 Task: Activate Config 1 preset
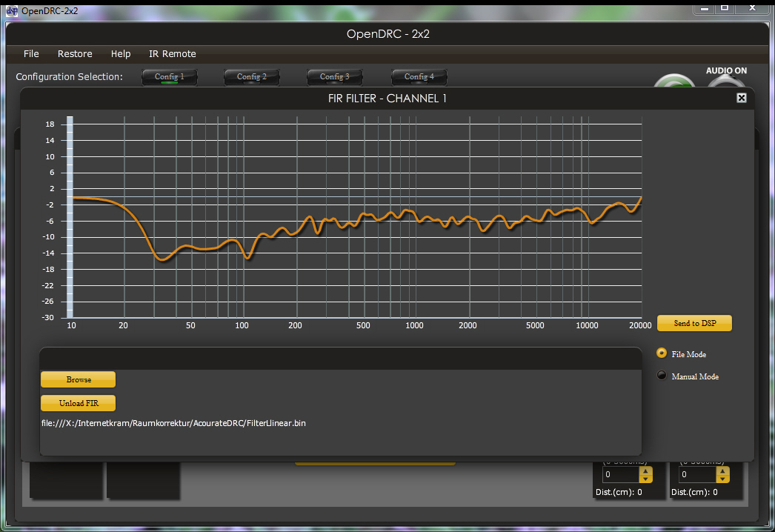click(170, 77)
